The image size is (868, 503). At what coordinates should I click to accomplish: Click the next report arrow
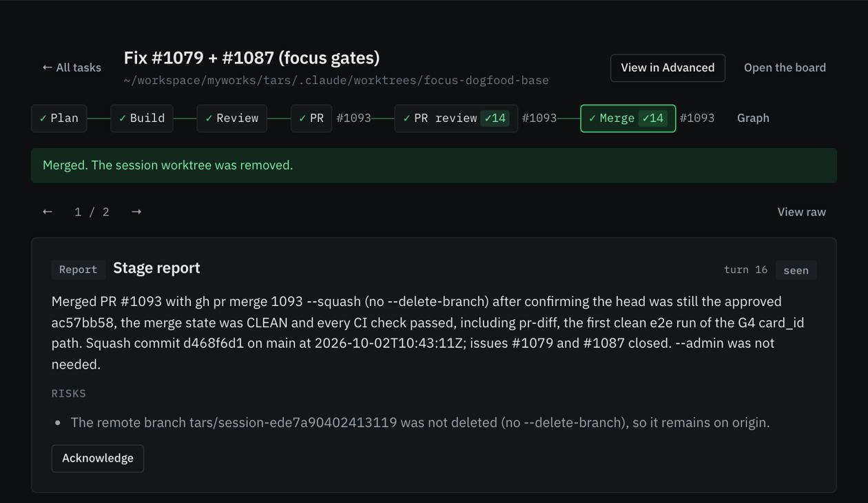click(x=136, y=212)
